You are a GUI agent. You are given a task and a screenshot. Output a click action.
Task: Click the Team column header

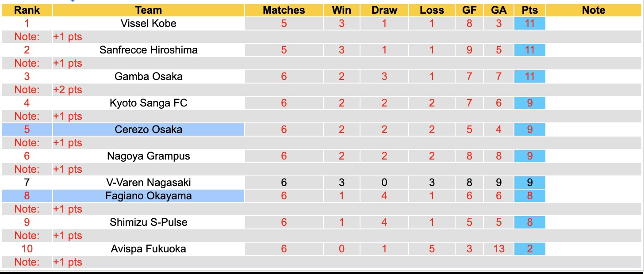tap(148, 10)
